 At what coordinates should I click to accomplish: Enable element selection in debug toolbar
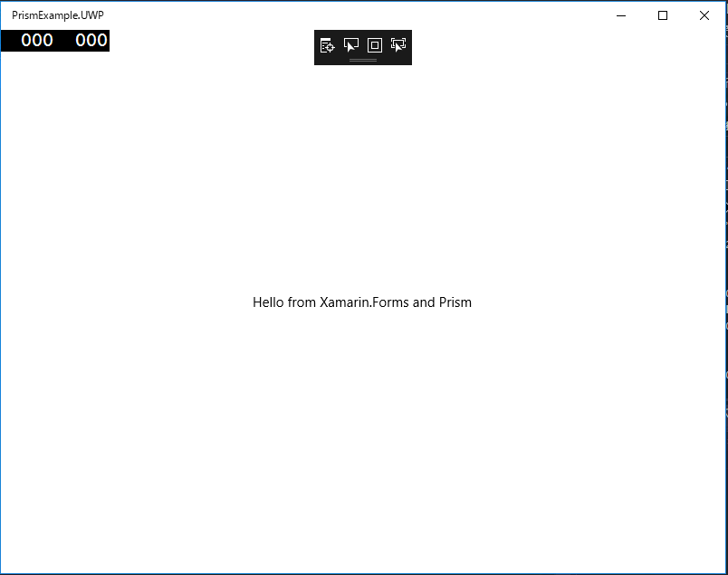click(351, 45)
